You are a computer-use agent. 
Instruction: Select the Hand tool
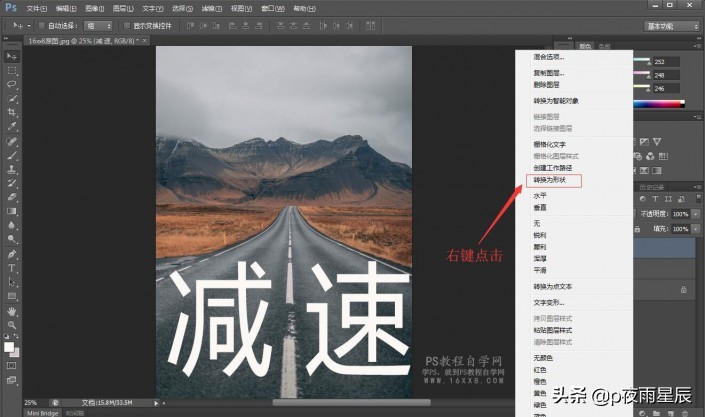[x=12, y=311]
